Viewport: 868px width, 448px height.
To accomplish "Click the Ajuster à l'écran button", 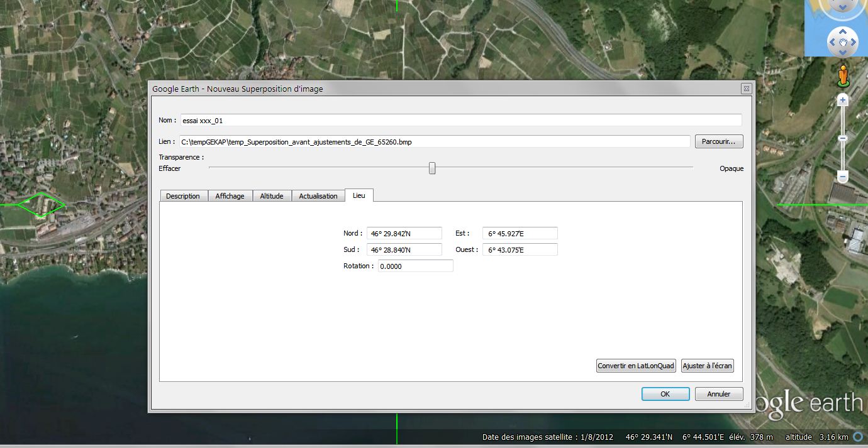I will click(708, 366).
